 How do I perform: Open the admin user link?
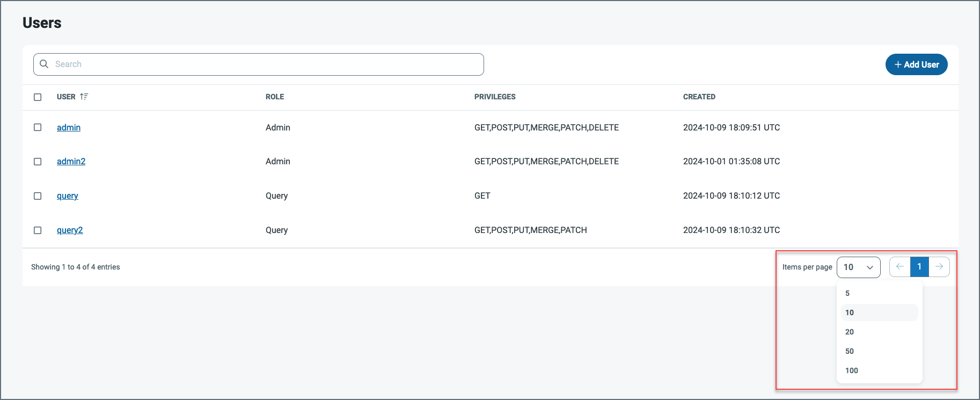(x=69, y=127)
